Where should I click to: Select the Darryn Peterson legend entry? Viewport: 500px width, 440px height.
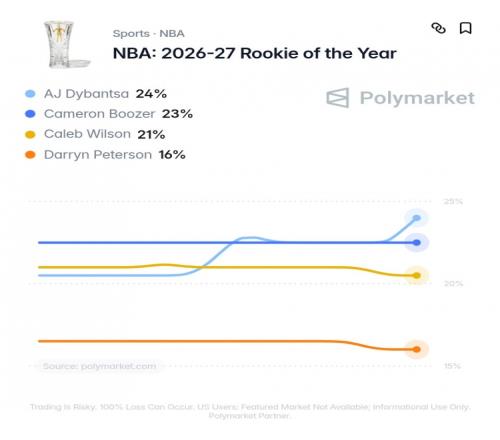tap(105, 155)
